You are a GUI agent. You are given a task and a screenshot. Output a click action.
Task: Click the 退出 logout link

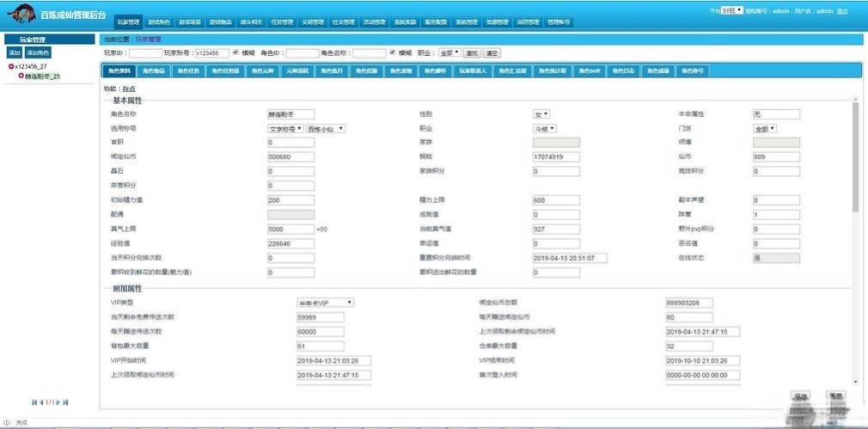tap(842, 10)
